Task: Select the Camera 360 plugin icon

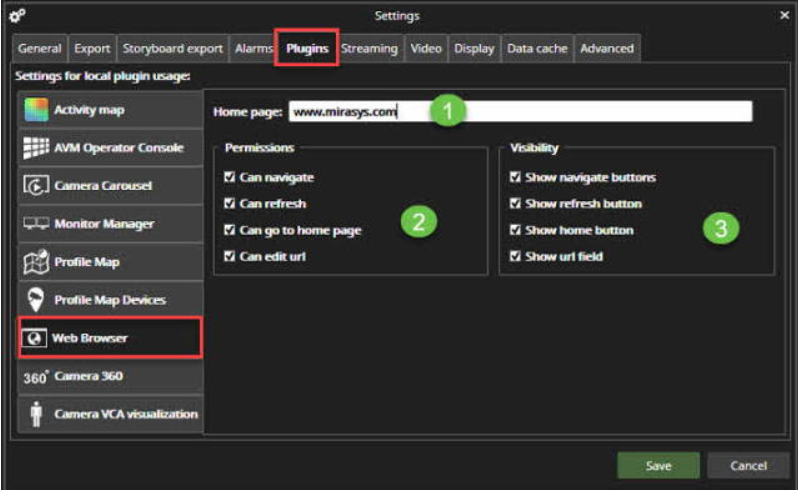Action: pyautogui.click(x=36, y=376)
